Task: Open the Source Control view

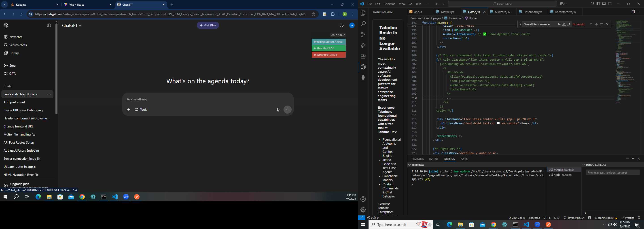Action: (363, 35)
